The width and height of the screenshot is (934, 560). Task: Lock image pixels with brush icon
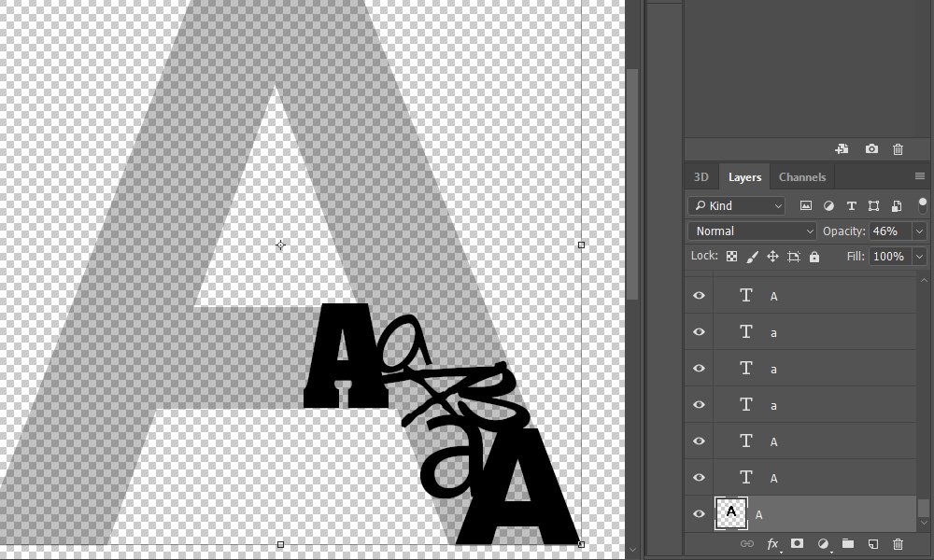[752, 257]
